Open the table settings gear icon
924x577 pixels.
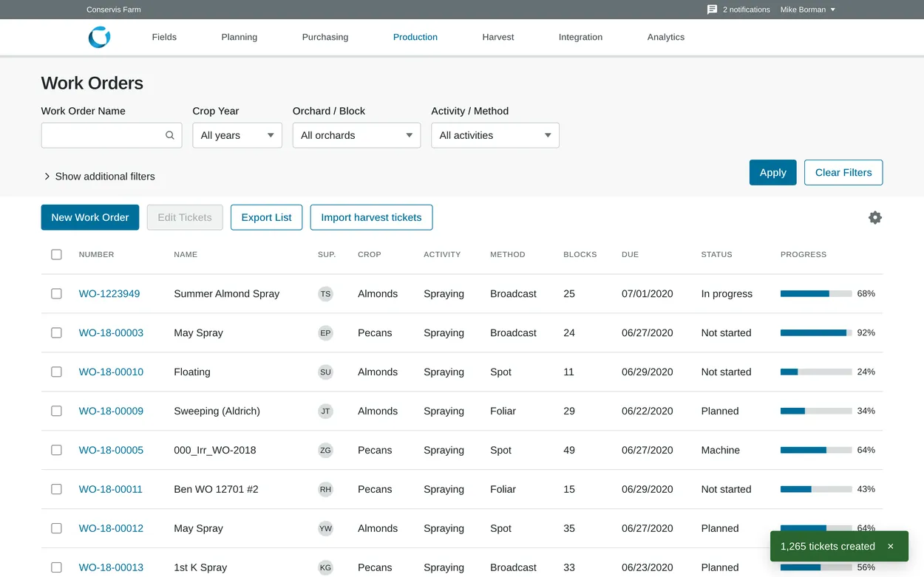(875, 217)
